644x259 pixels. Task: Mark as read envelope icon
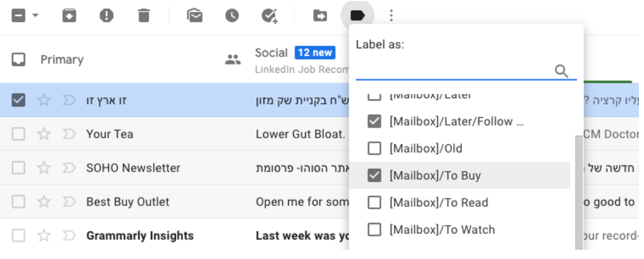[x=194, y=16]
